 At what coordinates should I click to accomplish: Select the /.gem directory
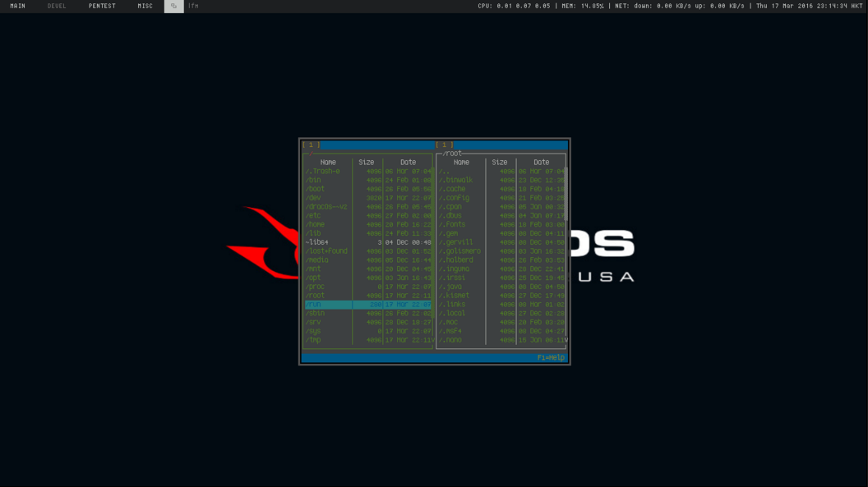[x=501, y=233]
